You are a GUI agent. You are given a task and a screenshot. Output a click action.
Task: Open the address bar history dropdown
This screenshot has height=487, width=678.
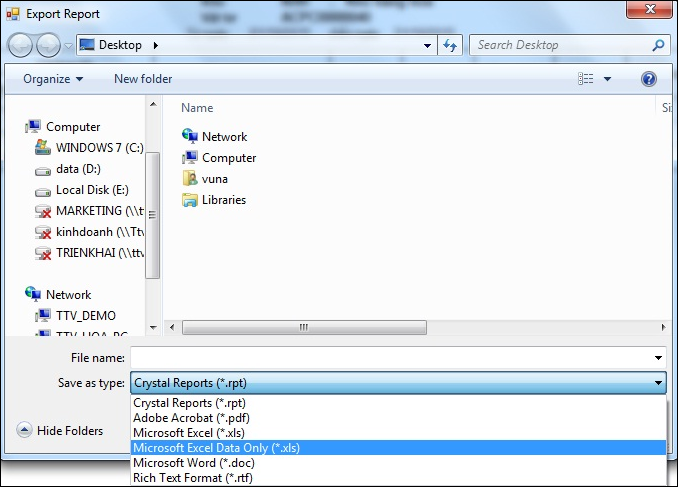(427, 45)
